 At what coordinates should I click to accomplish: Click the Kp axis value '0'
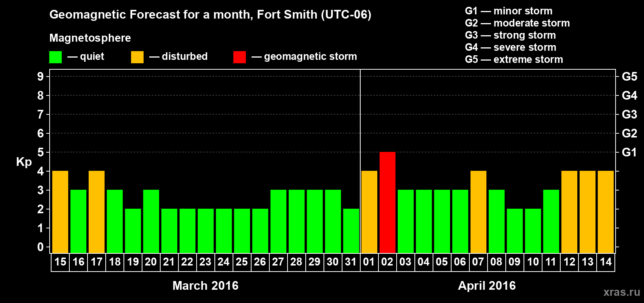pos(41,247)
